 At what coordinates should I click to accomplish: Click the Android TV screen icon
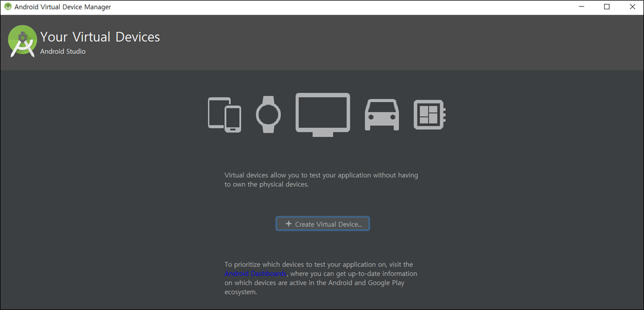point(323,114)
